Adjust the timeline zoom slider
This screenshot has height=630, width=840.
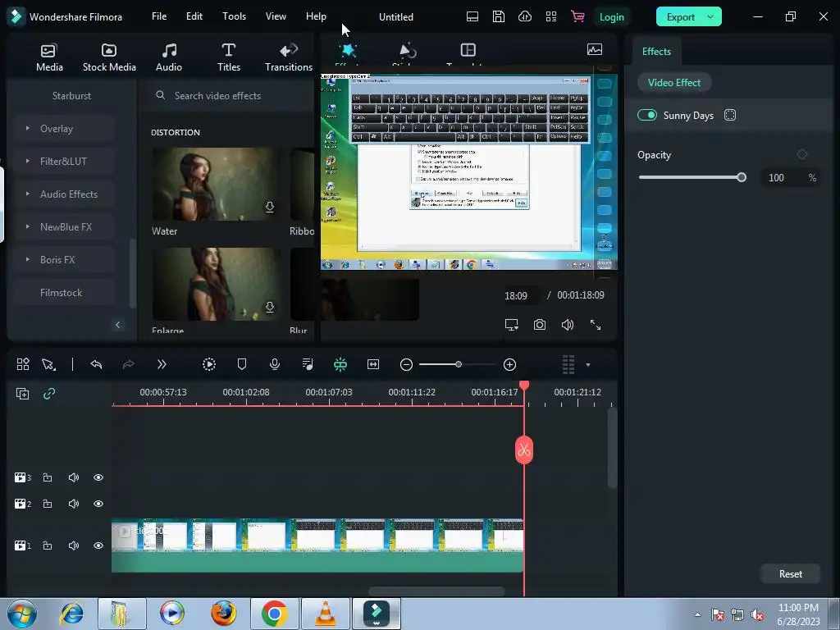pos(458,364)
